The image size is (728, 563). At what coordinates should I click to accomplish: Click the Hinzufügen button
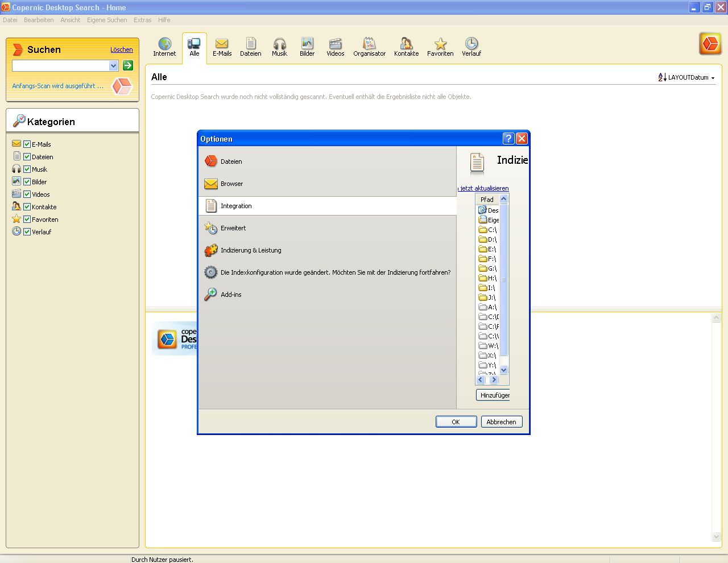pyautogui.click(x=493, y=395)
